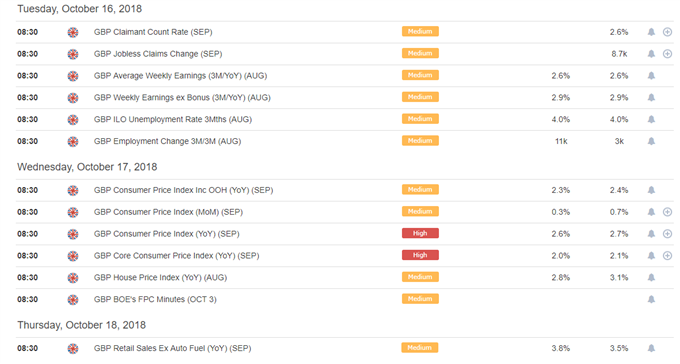Click High importance badge on Core CPI row
680x364 pixels.
(420, 255)
